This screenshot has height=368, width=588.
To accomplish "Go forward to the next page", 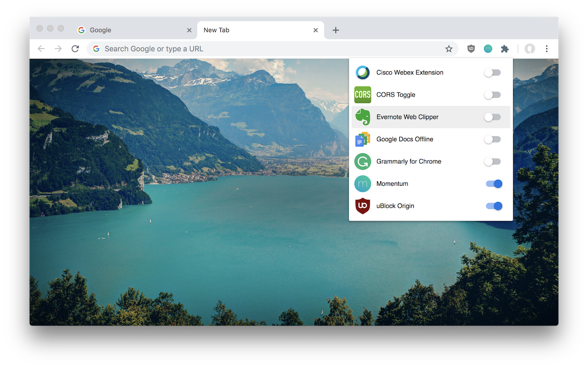I will 58,49.
